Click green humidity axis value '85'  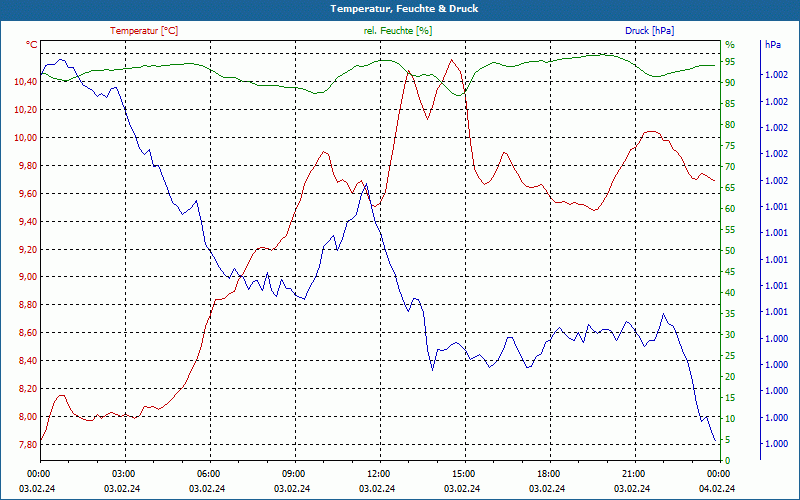[x=730, y=104]
